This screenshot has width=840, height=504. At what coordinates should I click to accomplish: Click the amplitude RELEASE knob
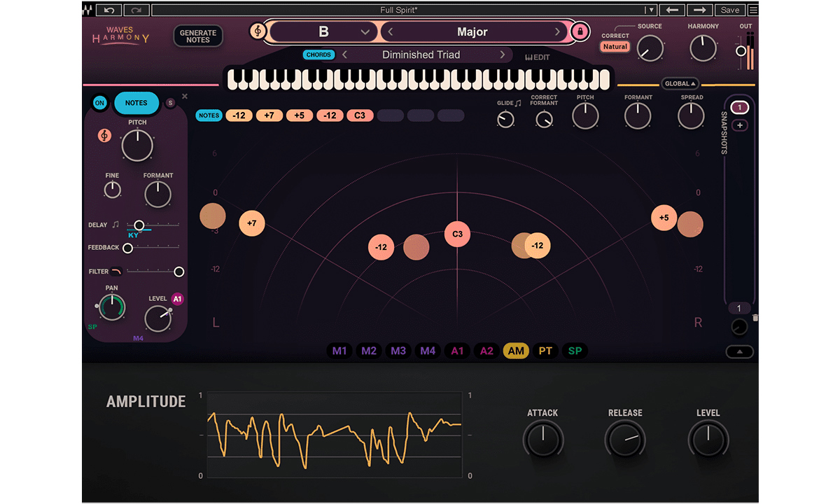(x=625, y=440)
